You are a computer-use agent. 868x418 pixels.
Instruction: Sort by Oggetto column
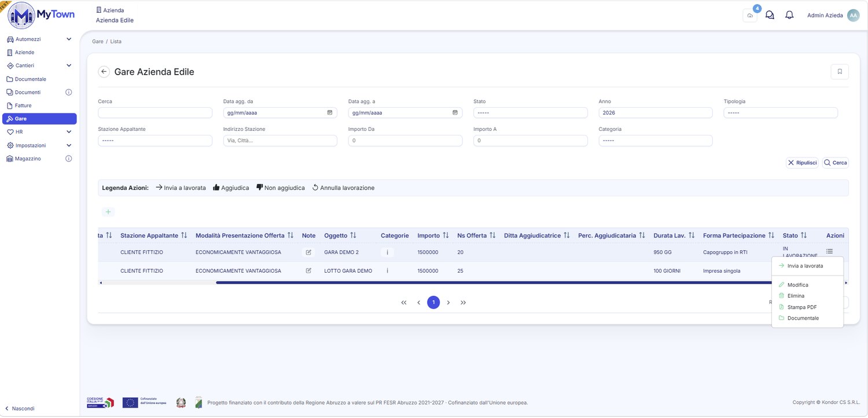[x=353, y=236]
